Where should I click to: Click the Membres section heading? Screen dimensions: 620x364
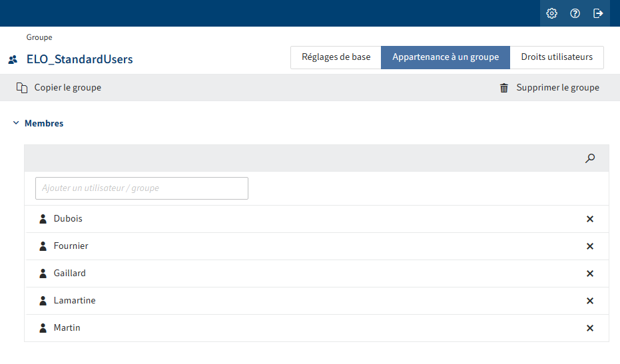click(x=44, y=123)
